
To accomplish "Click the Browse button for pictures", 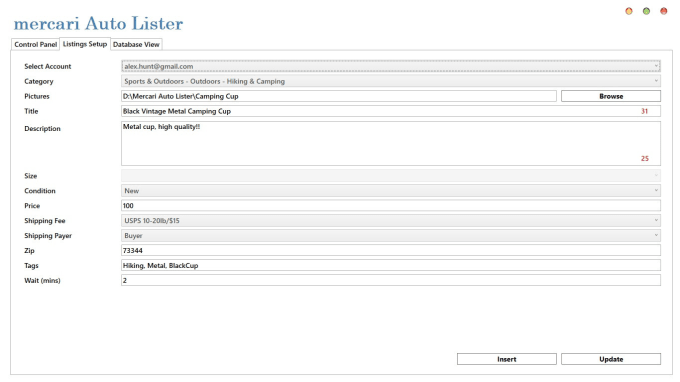I will click(x=611, y=96).
